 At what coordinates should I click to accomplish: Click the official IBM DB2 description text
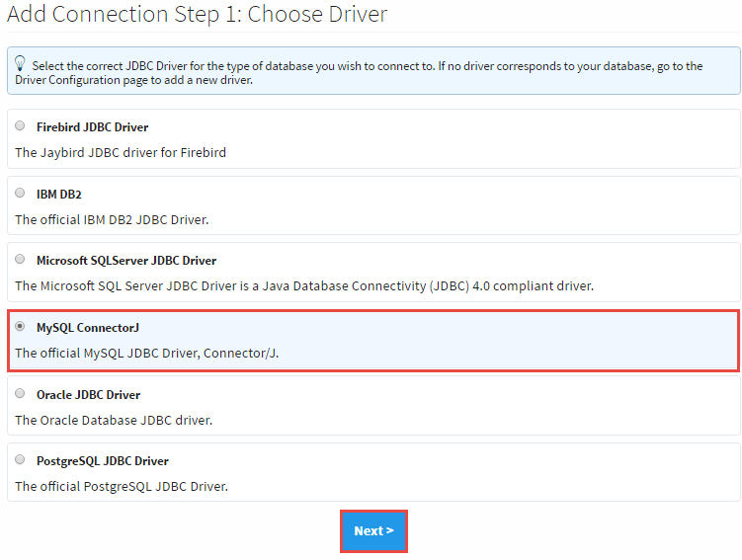112,219
